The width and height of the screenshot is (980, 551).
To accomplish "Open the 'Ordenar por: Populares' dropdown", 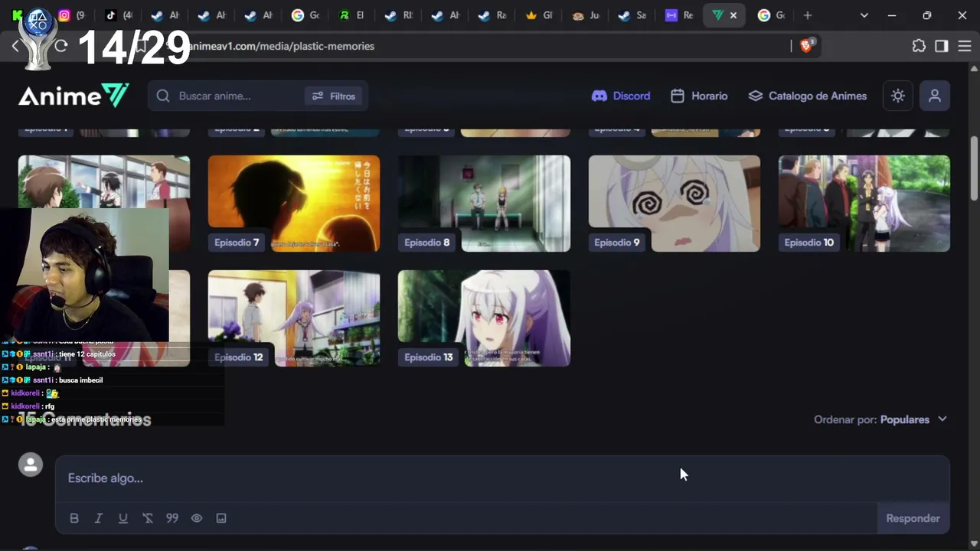I will pos(880,419).
